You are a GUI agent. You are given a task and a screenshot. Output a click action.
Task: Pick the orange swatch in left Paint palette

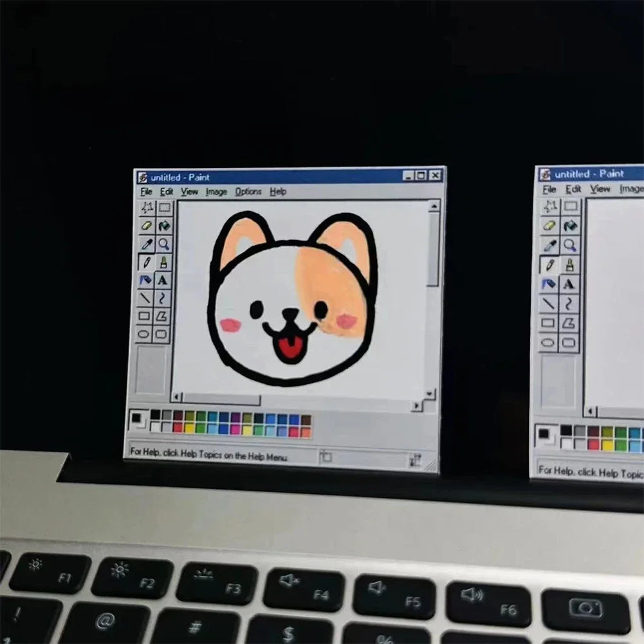coord(306,432)
